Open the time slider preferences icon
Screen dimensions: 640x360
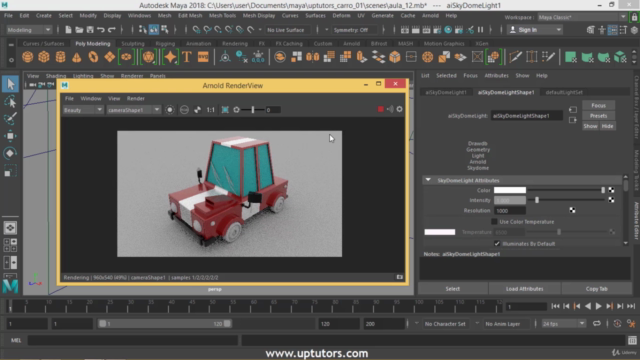tap(631, 324)
